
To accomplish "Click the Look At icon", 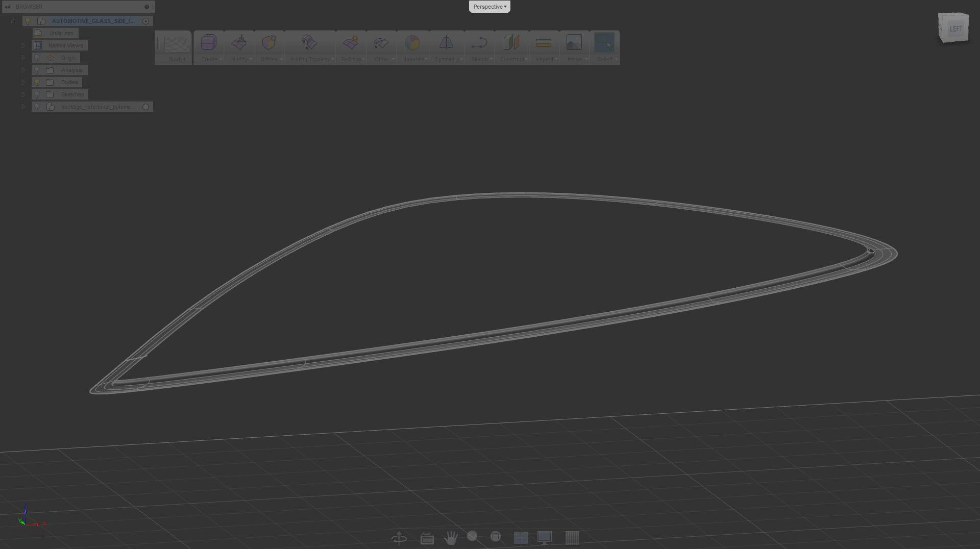I will (x=427, y=538).
